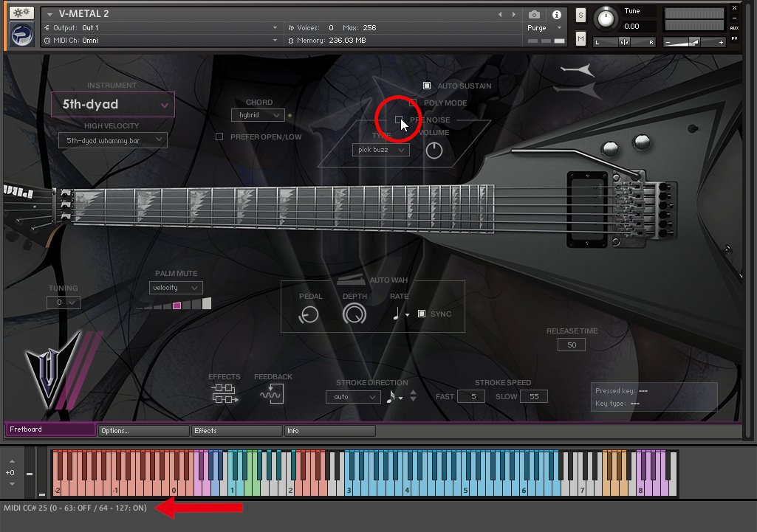Solo the instrument with S button

[580, 15]
